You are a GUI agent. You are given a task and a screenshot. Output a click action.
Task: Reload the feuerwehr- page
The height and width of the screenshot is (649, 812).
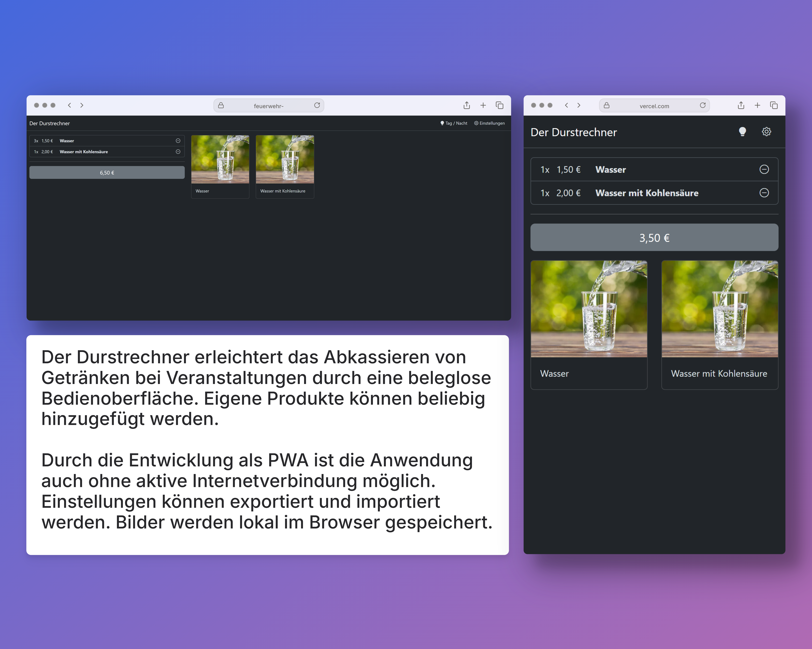click(x=317, y=105)
